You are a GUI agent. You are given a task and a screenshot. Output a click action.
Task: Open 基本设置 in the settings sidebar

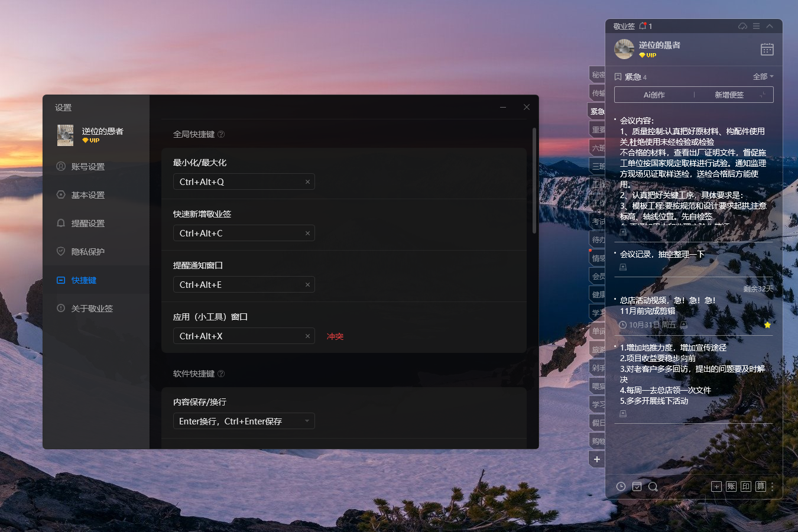click(x=96, y=195)
